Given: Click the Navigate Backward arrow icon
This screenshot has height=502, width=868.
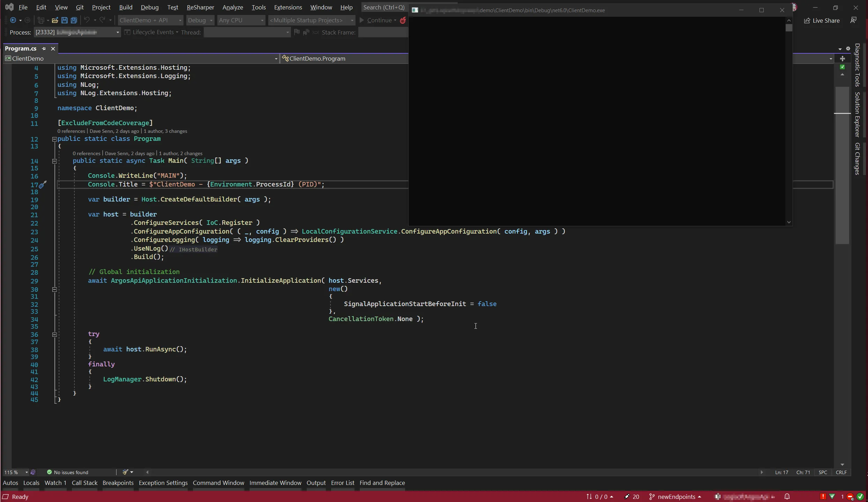Looking at the screenshot, I should (x=13, y=20).
